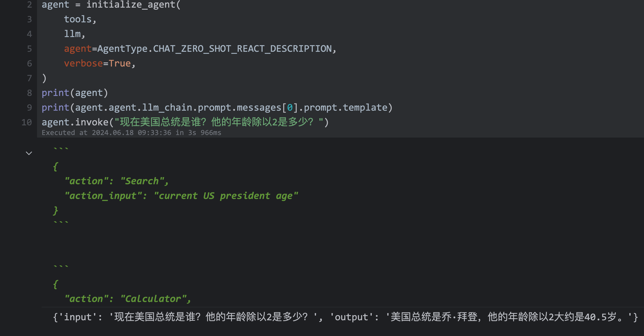
Task: Click the "Calculator" action value in output
Action: point(153,299)
